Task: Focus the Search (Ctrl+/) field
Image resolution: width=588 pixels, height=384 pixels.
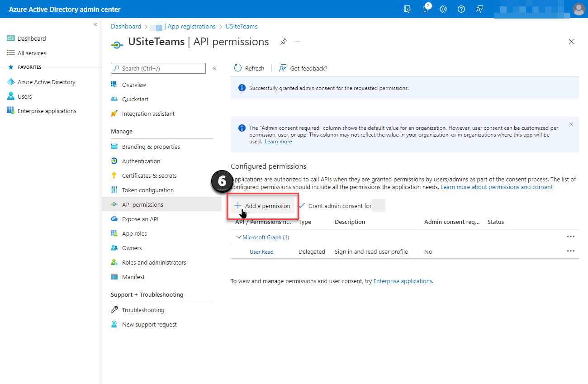Action: point(158,68)
